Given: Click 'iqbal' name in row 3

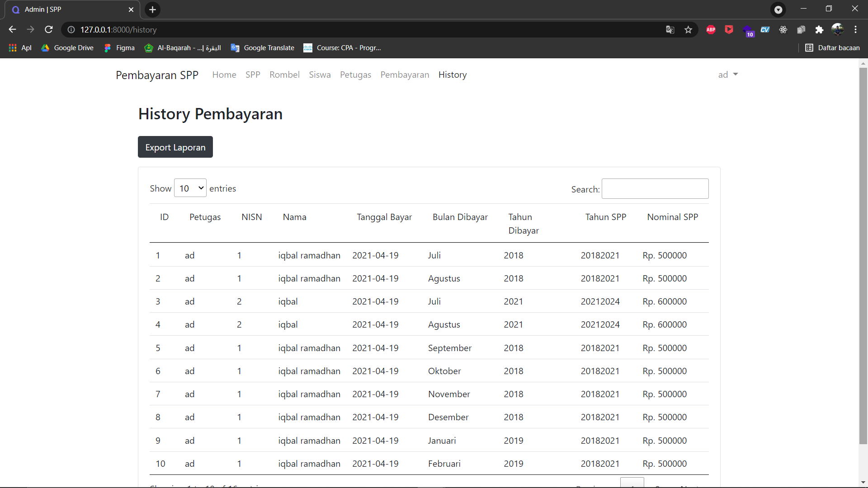Looking at the screenshot, I should pyautogui.click(x=288, y=301).
